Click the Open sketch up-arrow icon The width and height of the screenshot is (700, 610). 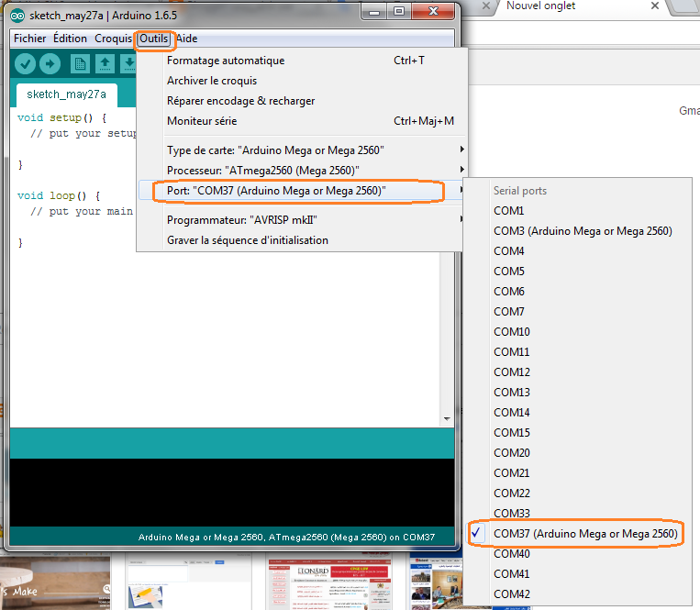[105, 64]
